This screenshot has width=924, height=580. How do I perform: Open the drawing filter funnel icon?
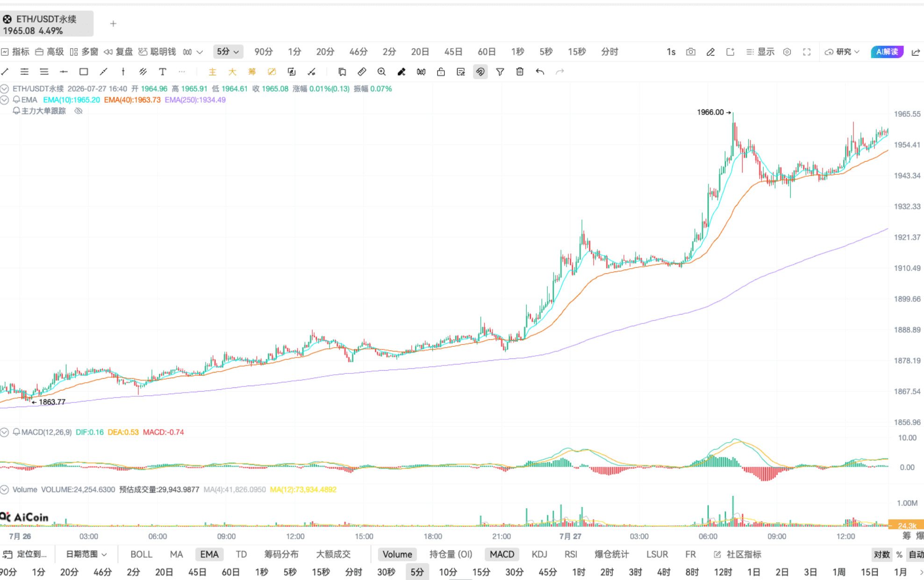500,72
